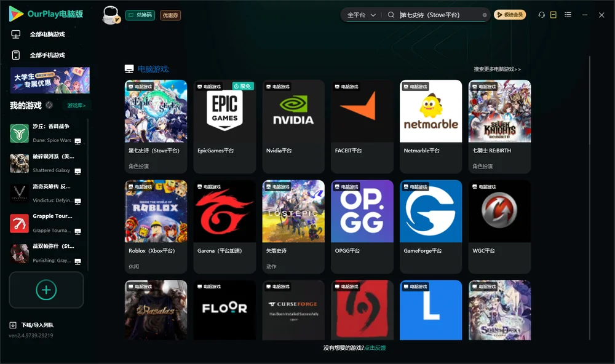Image resolution: width=615 pixels, height=364 pixels.
Task: Click the yellow mini-window mode icon
Action: coord(553,15)
